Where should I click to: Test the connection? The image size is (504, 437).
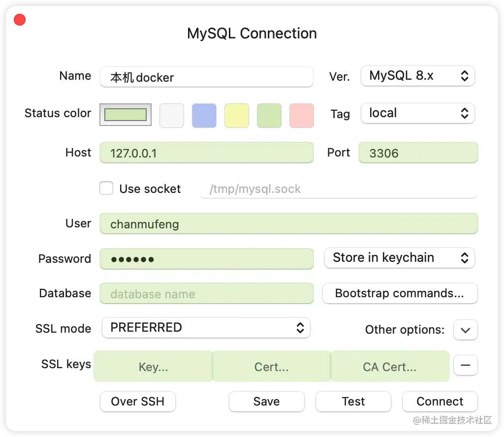[353, 402]
